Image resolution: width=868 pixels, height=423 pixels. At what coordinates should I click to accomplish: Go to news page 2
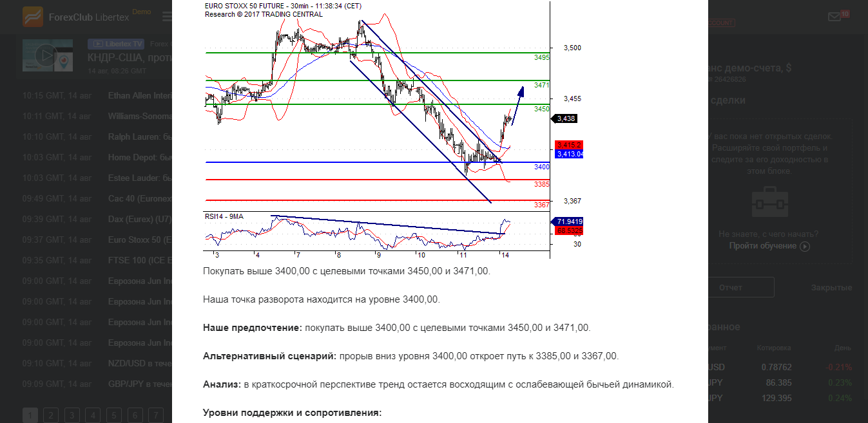click(51, 415)
